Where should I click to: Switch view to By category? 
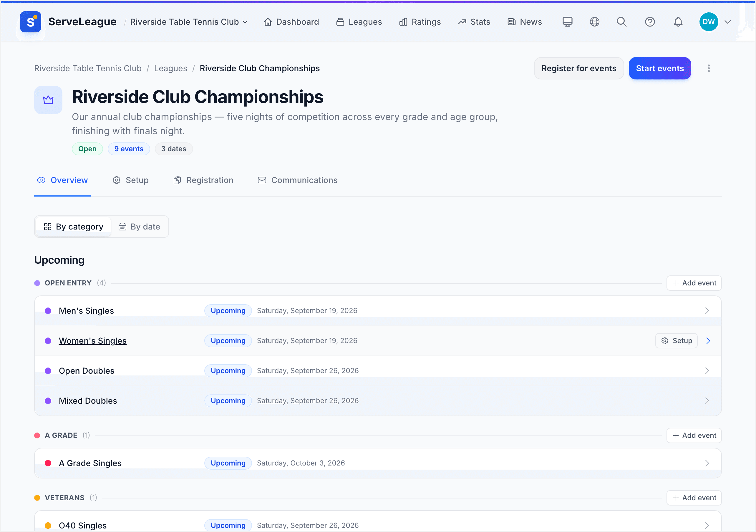point(73,227)
